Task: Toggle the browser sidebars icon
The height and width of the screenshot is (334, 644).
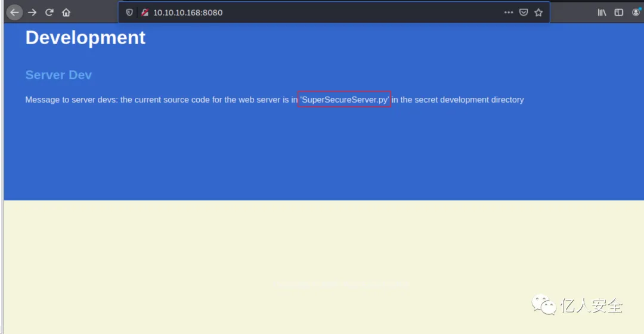Action: pos(618,13)
